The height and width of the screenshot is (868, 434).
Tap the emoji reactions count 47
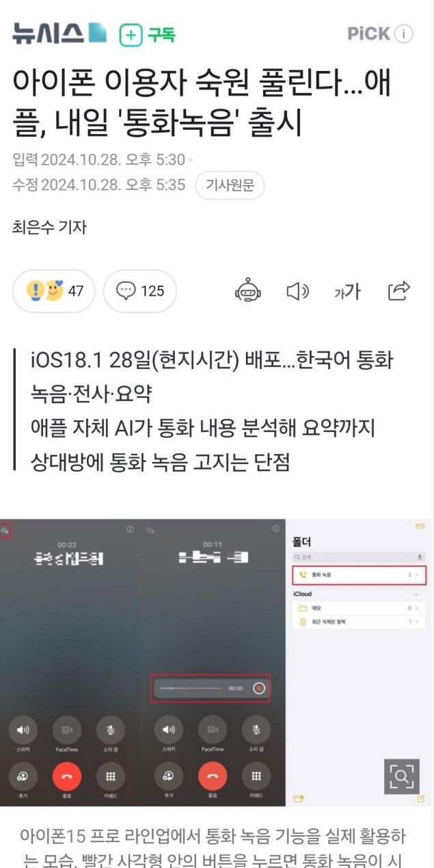[54, 291]
